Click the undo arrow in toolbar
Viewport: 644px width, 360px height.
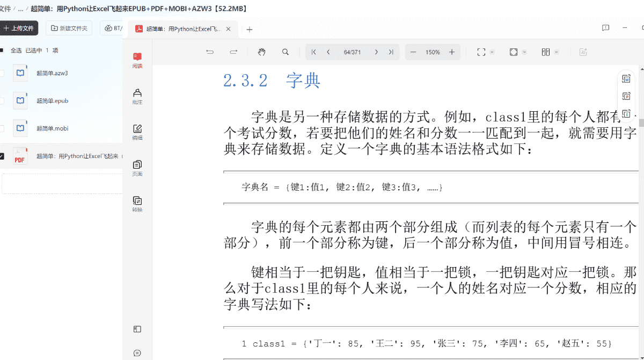click(210, 52)
